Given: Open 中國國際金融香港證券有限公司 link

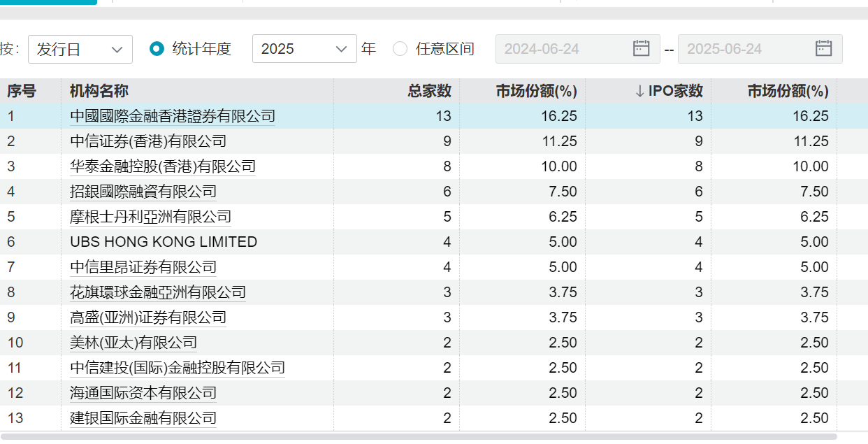Looking at the screenshot, I should (173, 117).
